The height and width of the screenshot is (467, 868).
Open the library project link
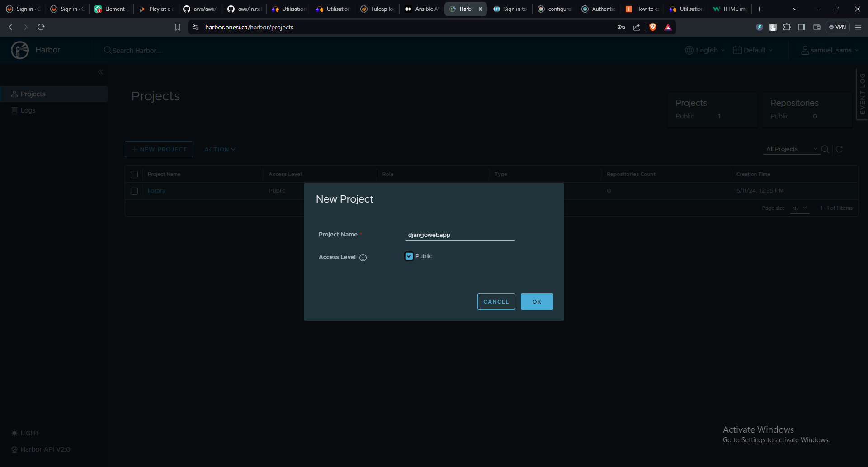[x=156, y=191]
